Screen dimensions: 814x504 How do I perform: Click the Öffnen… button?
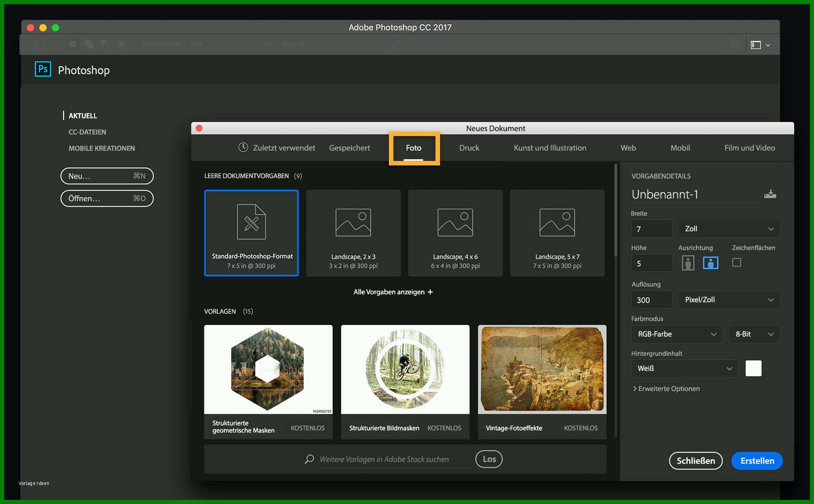[107, 198]
